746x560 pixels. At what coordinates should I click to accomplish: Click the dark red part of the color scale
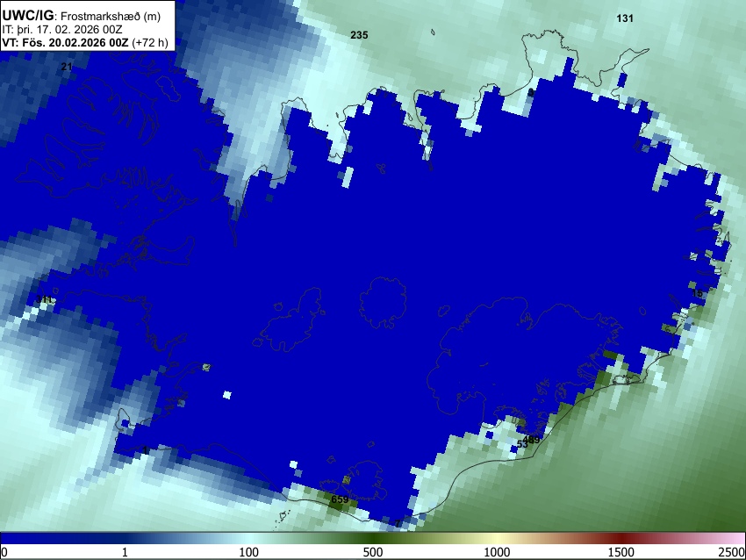tap(621, 538)
